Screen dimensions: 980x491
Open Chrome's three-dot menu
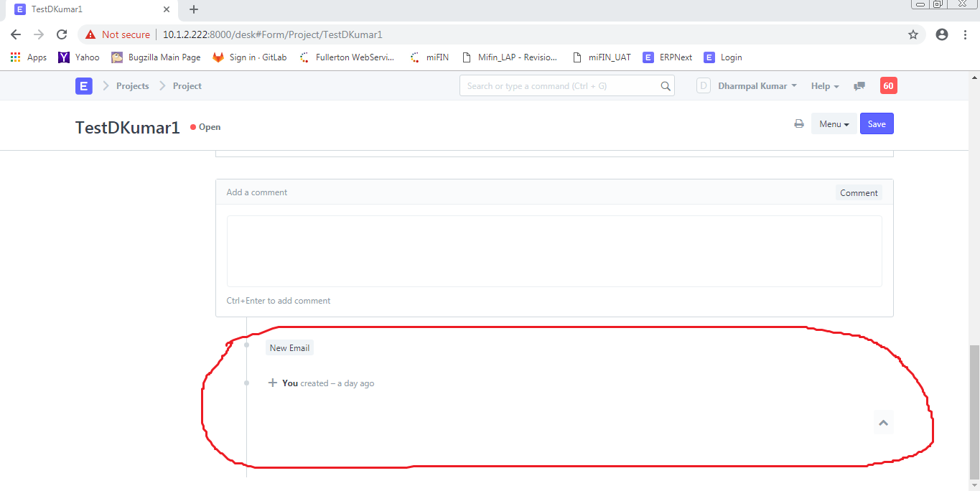pyautogui.click(x=964, y=34)
